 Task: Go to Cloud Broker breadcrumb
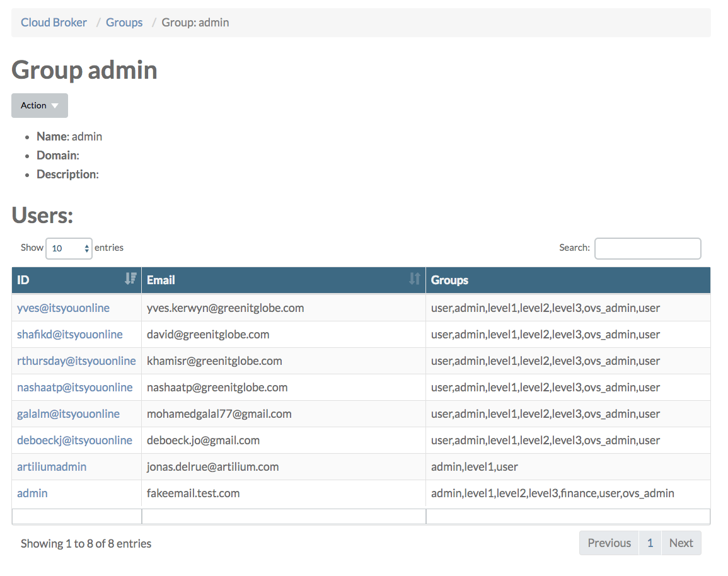pyautogui.click(x=54, y=23)
